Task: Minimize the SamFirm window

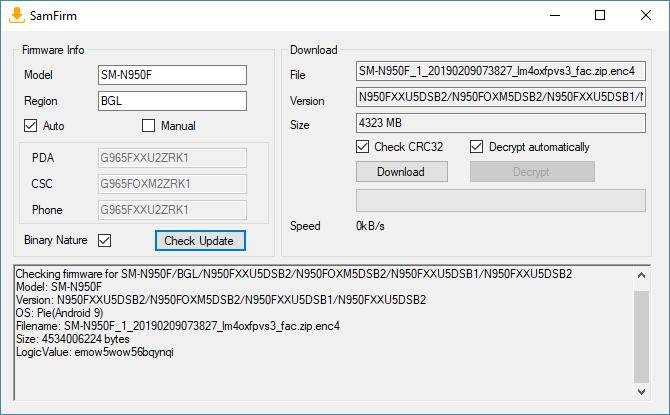Action: [555, 15]
